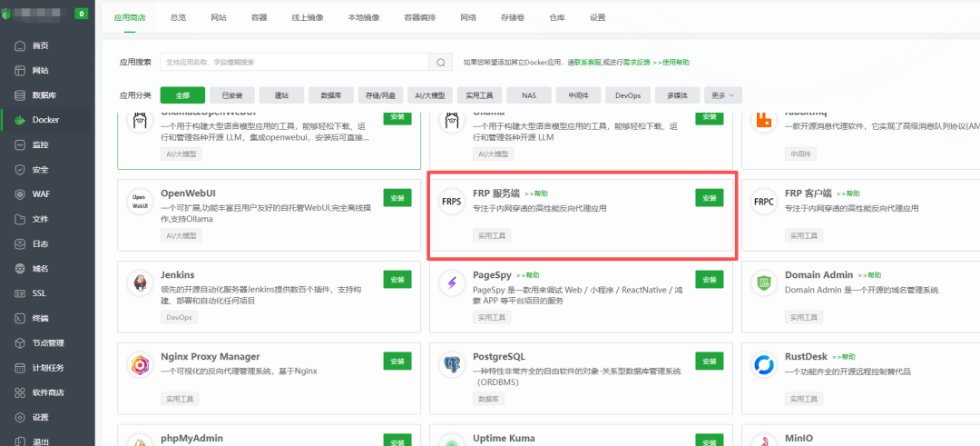
Task: Filter by 中间件 category button
Action: click(578, 95)
